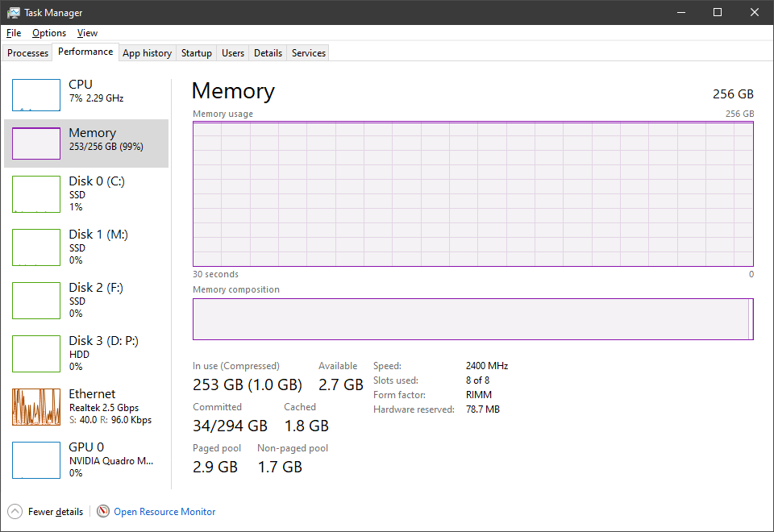774x532 pixels.
Task: Show the Ethernet throughput graph
Action: (86, 407)
